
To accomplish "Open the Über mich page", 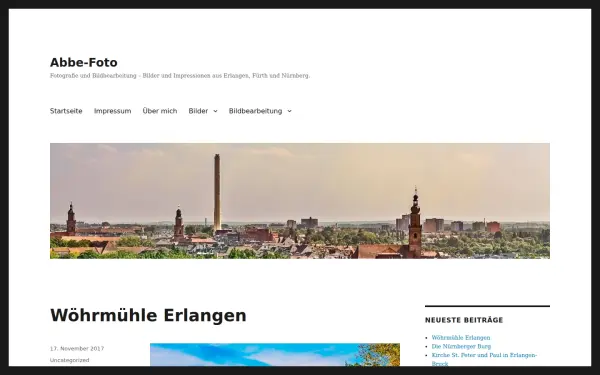I will pyautogui.click(x=160, y=111).
